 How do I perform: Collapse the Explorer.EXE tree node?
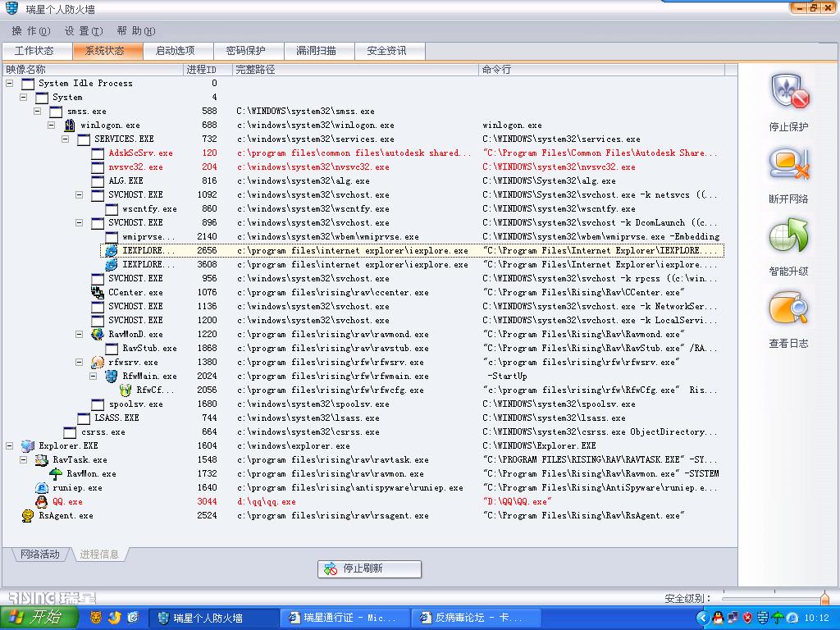coord(10,445)
